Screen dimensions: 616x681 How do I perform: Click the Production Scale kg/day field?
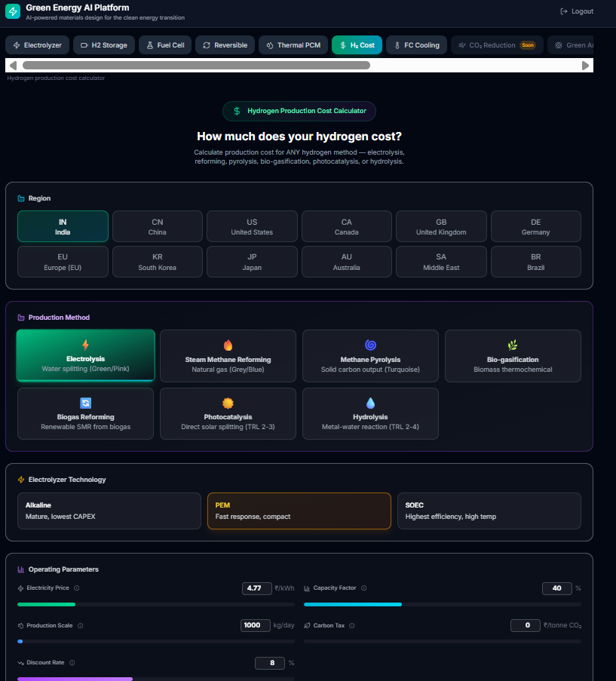[256, 625]
